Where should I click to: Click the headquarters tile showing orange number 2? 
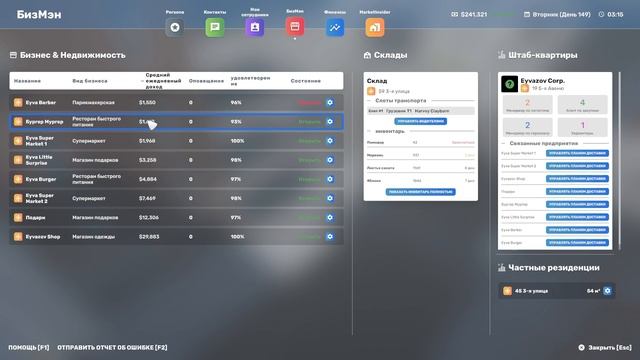click(x=527, y=105)
